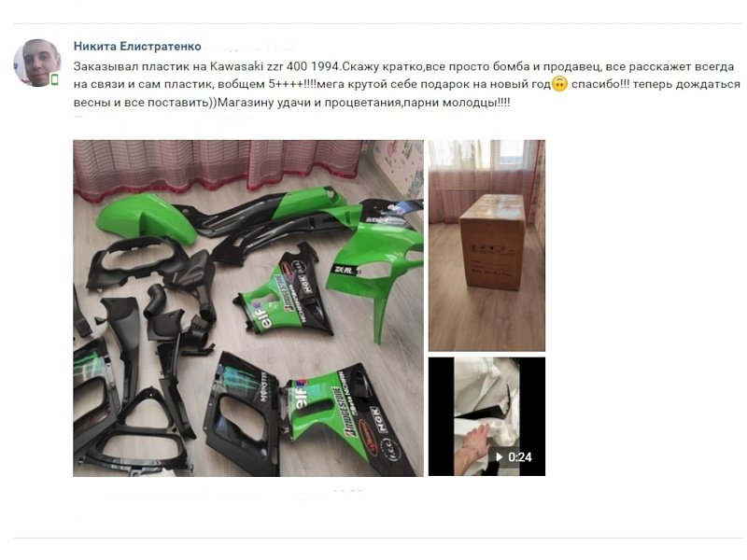Image resolution: width=747 pixels, height=560 pixels.
Task: Click the green mobile online indicator icon
Action: point(54,79)
